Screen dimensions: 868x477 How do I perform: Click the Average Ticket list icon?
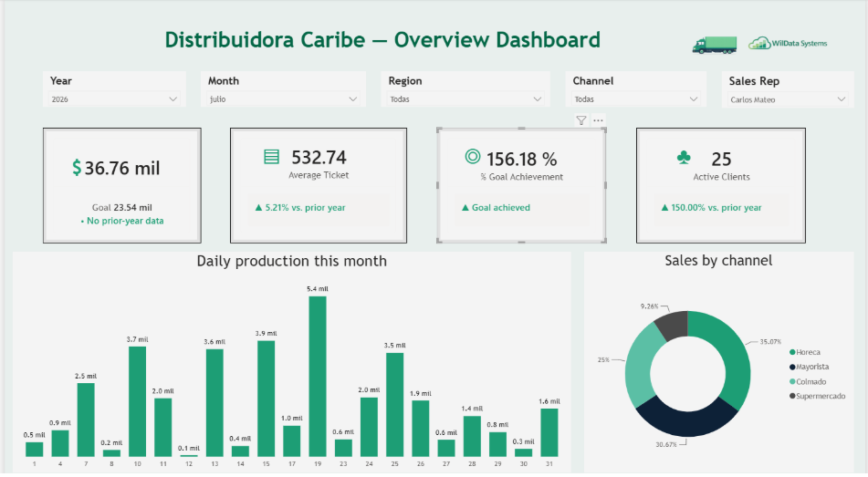click(271, 157)
